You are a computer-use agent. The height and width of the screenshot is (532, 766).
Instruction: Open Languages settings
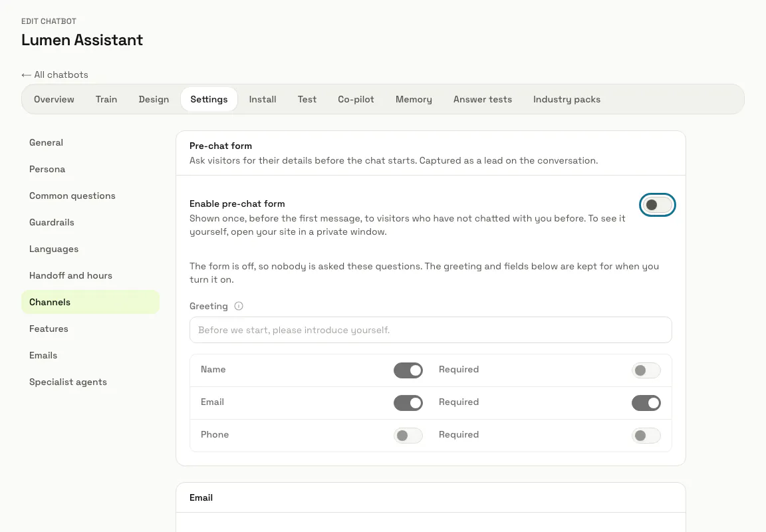[90, 249]
